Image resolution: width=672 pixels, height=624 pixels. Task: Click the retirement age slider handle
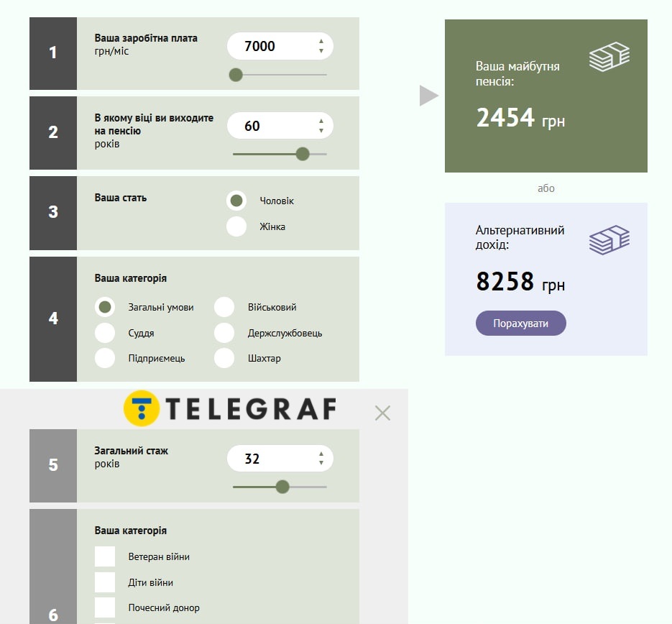pyautogui.click(x=303, y=154)
